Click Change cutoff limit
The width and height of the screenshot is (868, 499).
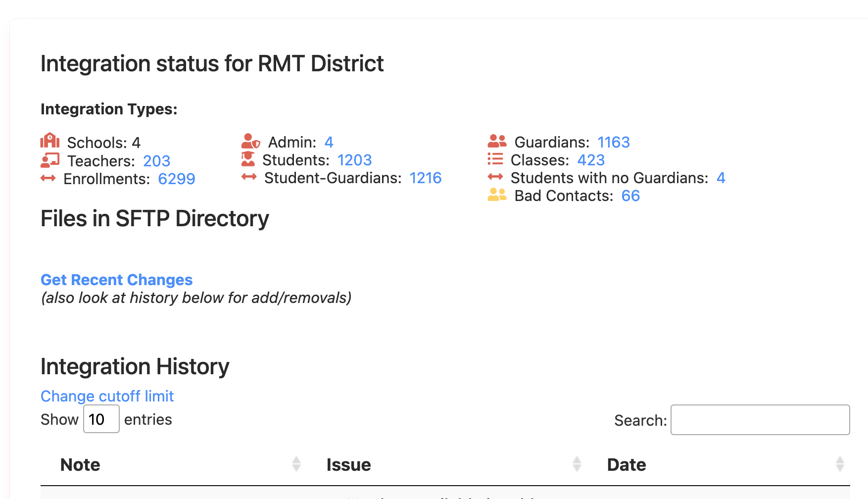pyautogui.click(x=107, y=396)
